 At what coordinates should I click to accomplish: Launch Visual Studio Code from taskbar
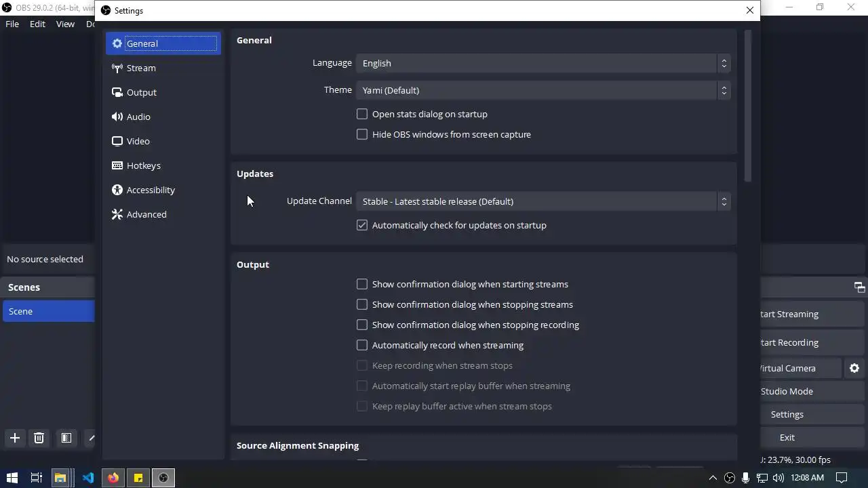click(x=88, y=478)
